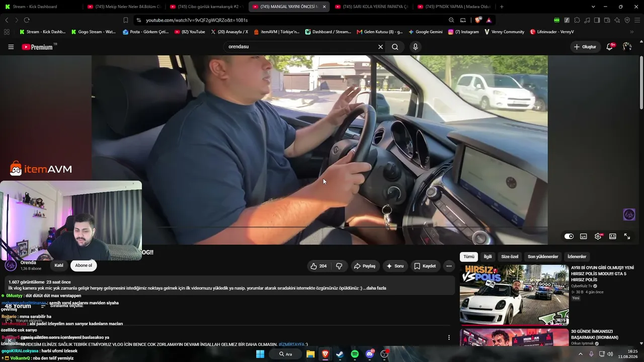Viewport: 644px width, 362px height.
Task: Submit the YouTube search with magnifier button
Action: point(395,47)
